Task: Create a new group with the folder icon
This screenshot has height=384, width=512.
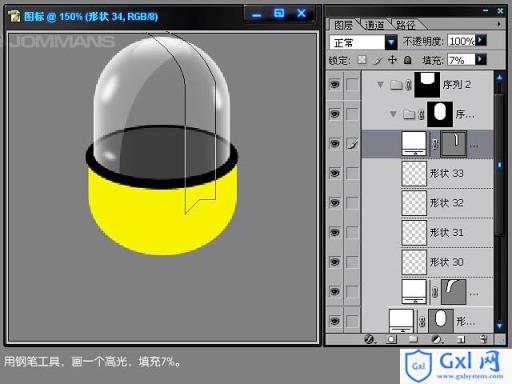Action: 413,339
